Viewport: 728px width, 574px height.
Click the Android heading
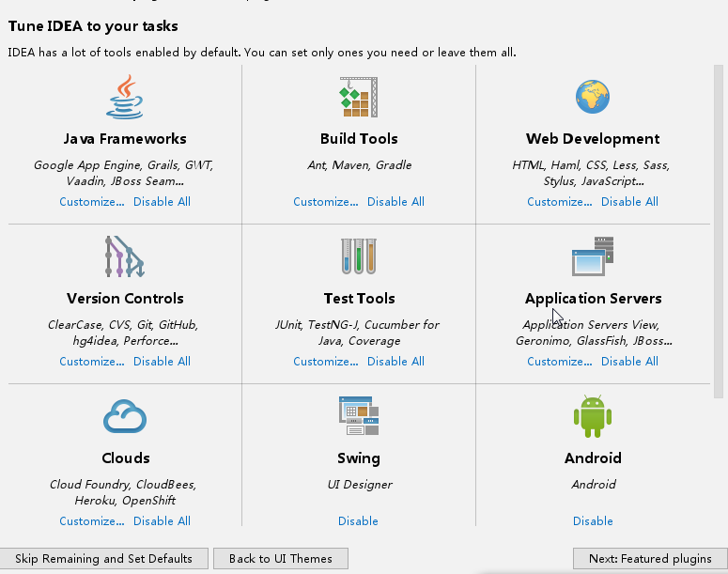tap(593, 458)
